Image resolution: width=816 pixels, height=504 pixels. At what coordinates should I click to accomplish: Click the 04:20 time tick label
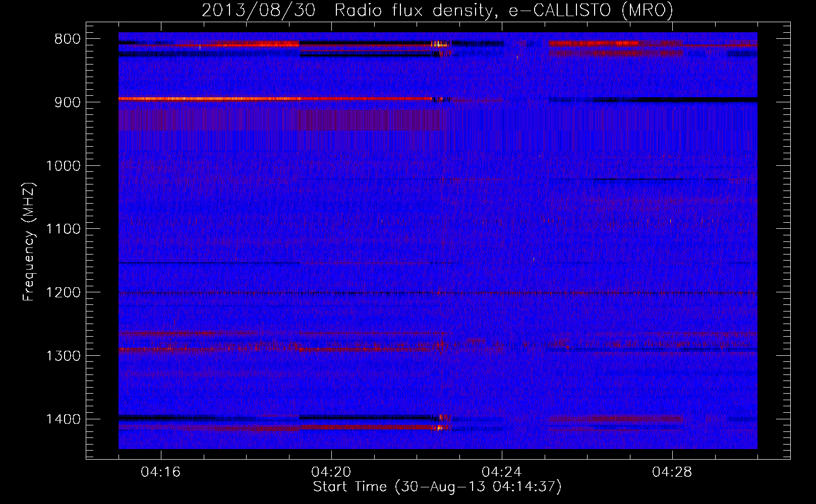point(331,472)
